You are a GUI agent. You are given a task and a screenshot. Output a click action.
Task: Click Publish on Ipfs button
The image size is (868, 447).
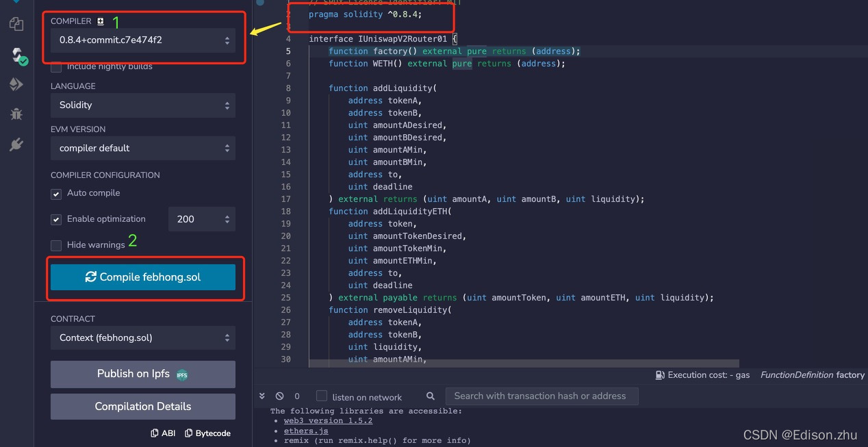(143, 374)
